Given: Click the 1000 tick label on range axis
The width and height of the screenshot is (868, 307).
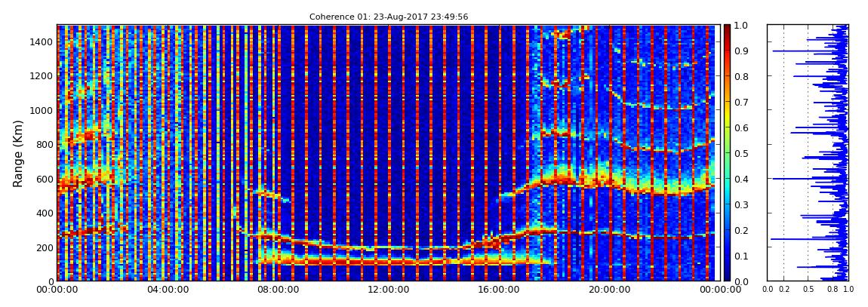Looking at the screenshot, I should [x=43, y=110].
